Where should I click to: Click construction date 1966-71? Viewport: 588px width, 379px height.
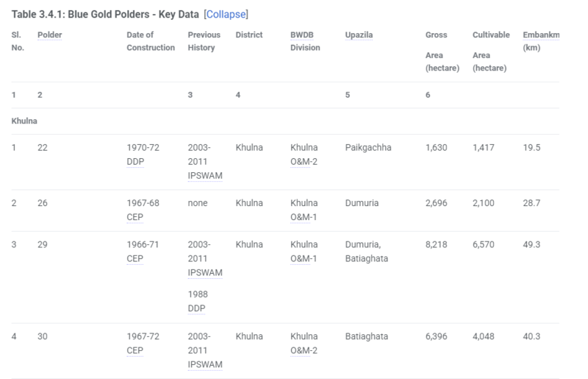pos(143,244)
